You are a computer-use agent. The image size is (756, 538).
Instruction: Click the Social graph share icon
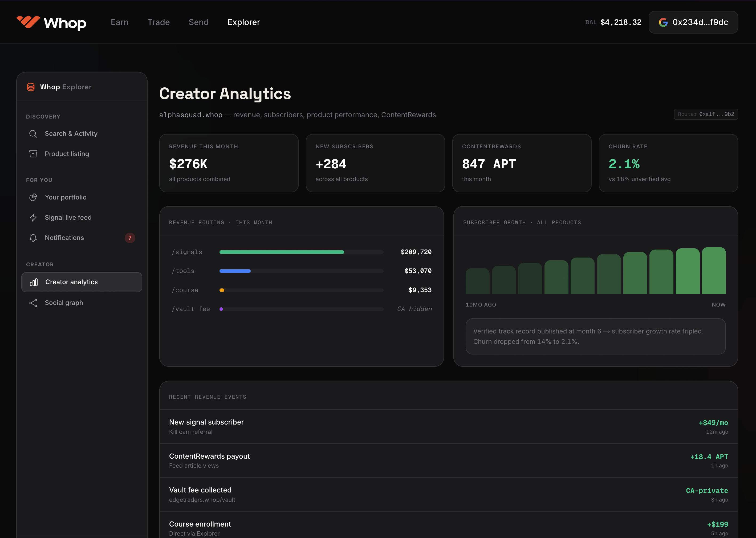coord(33,303)
